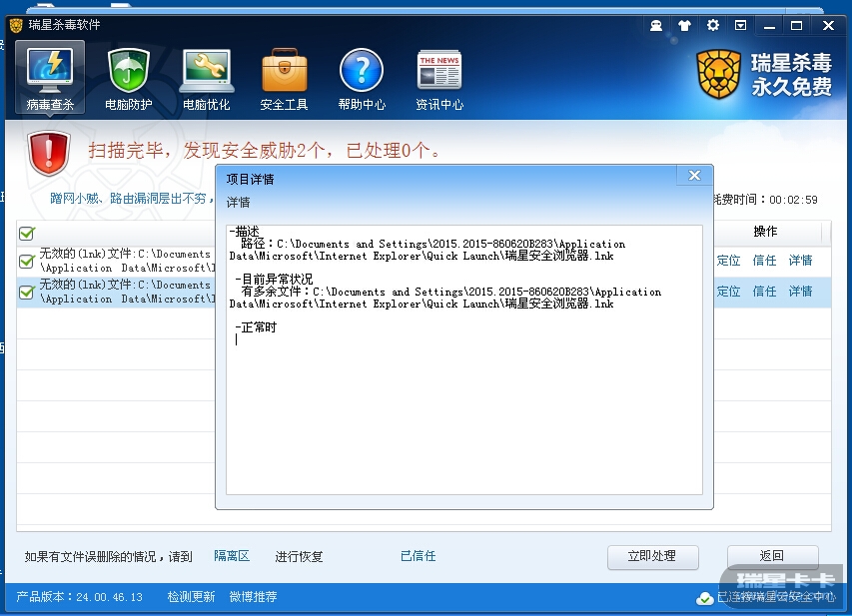
Task: Click the 路径 line in details
Action: [x=427, y=250]
